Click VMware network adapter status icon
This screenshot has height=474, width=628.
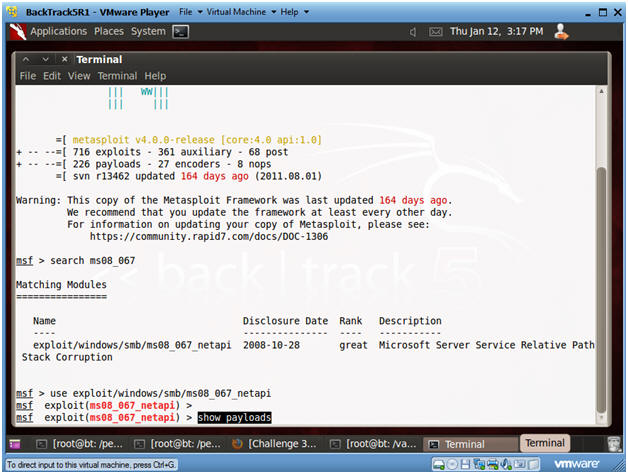[x=479, y=464]
